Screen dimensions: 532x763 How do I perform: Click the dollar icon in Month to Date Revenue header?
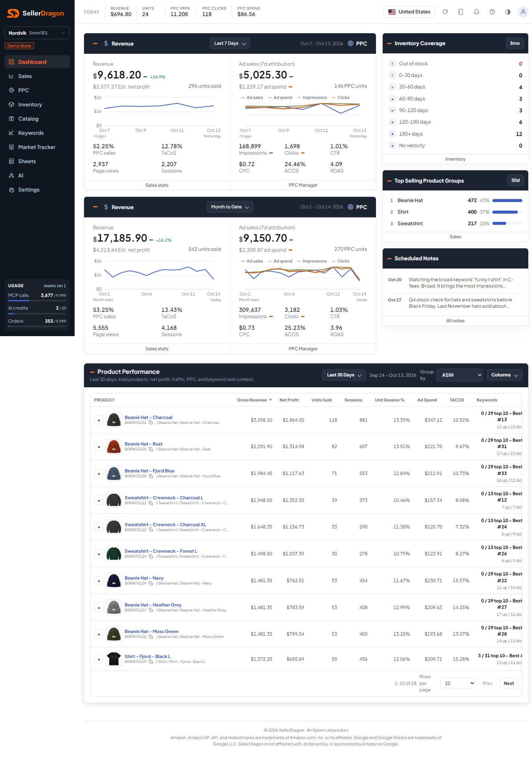106,207
